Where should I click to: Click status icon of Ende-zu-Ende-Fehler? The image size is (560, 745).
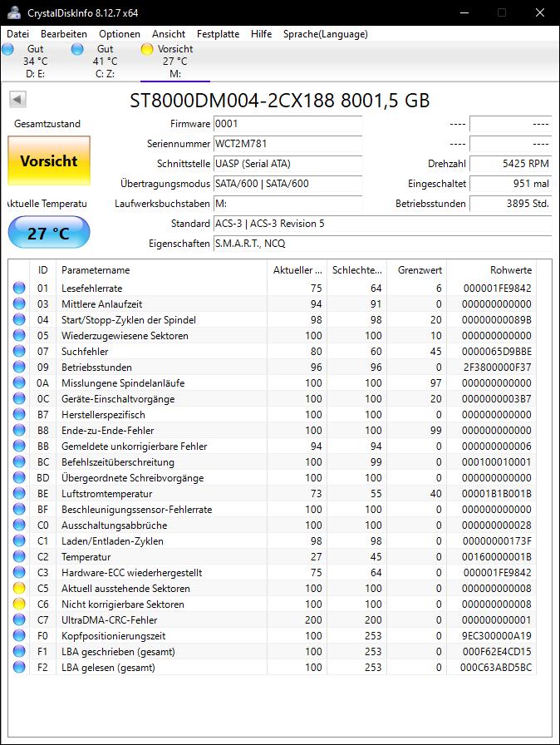[x=19, y=430]
